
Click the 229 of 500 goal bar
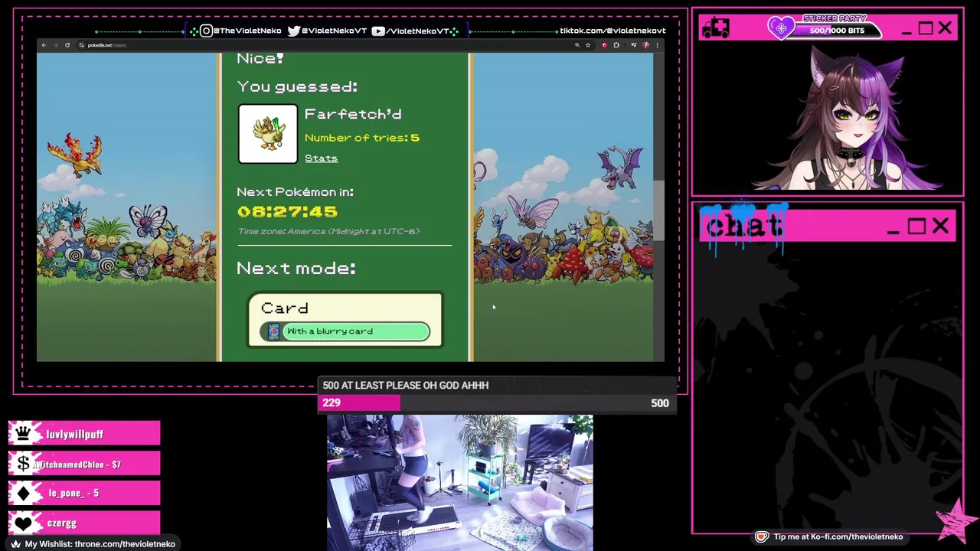click(495, 403)
